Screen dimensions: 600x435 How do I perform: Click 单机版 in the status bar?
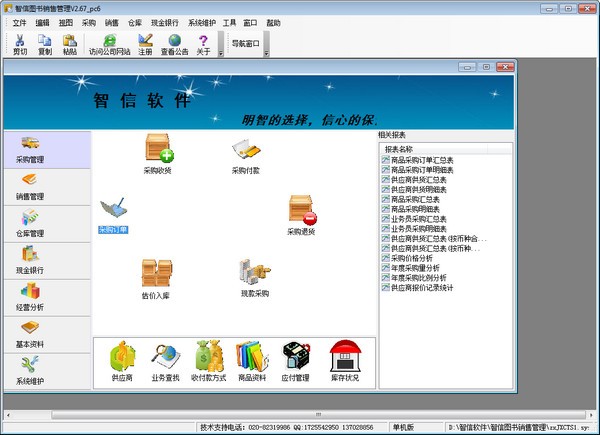point(403,427)
